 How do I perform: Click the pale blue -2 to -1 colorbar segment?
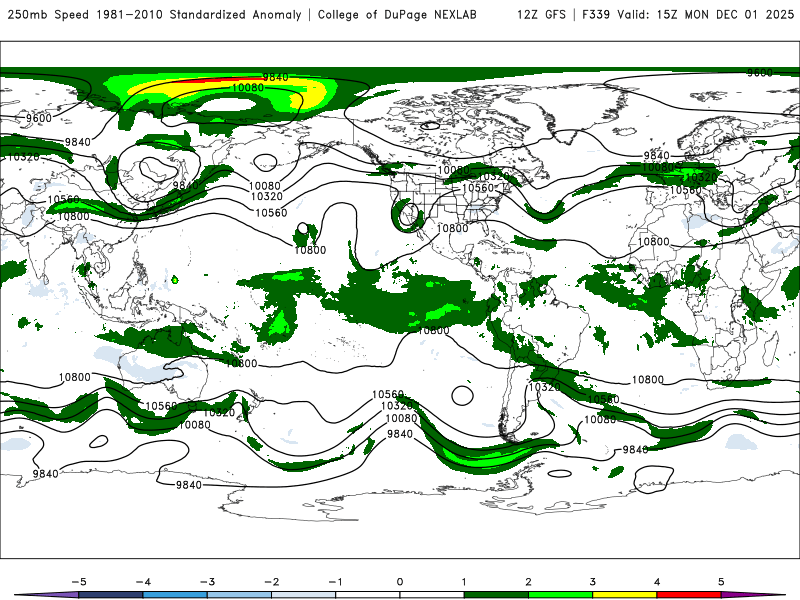tap(304, 595)
